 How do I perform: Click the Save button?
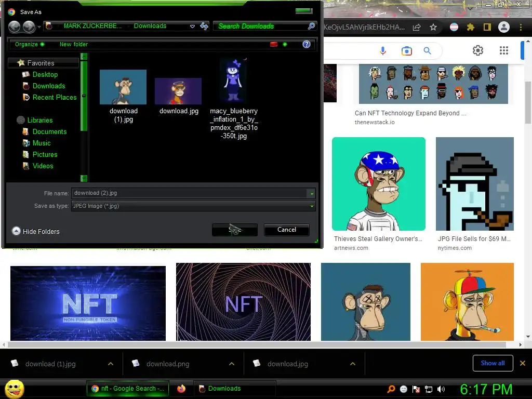(235, 230)
